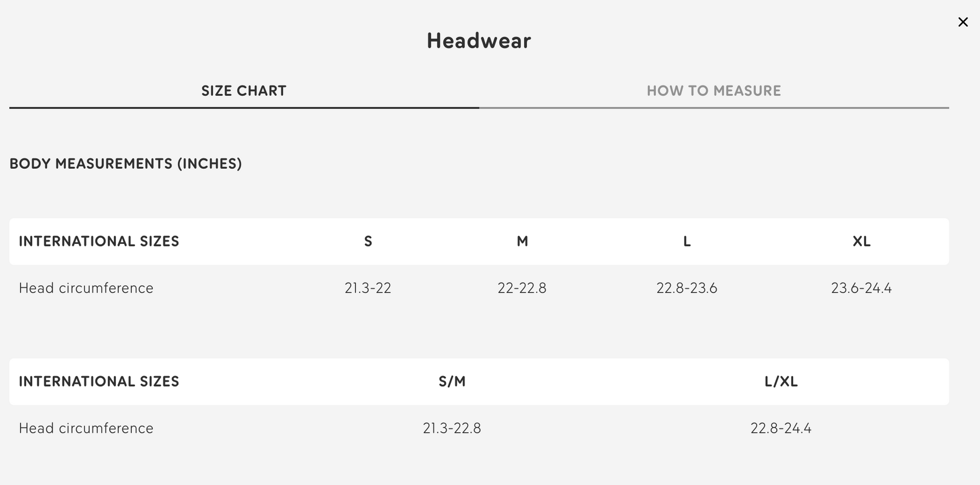
Task: Click Head circumference label in S/M table
Action: click(x=86, y=428)
